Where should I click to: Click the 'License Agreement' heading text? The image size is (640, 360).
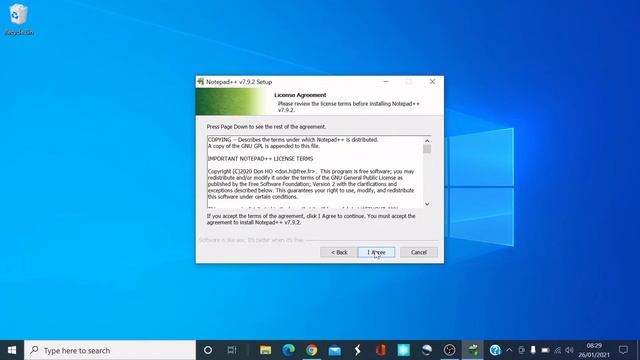tap(300, 95)
